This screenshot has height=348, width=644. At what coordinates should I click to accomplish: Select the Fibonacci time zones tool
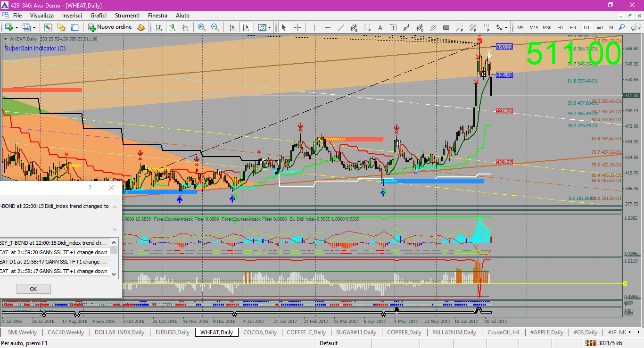point(485,27)
